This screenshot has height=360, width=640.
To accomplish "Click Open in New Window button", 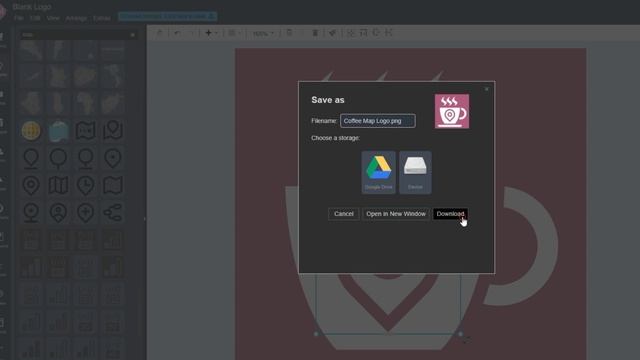I will [x=396, y=214].
